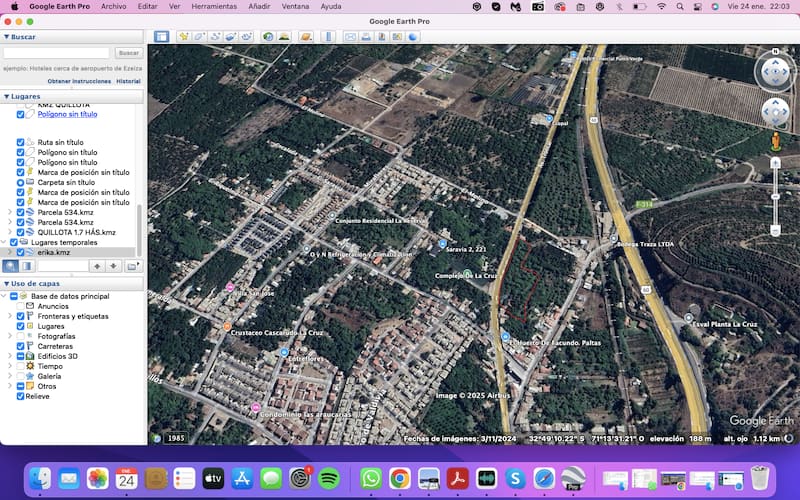Start the Record a Tour tool

(247, 37)
